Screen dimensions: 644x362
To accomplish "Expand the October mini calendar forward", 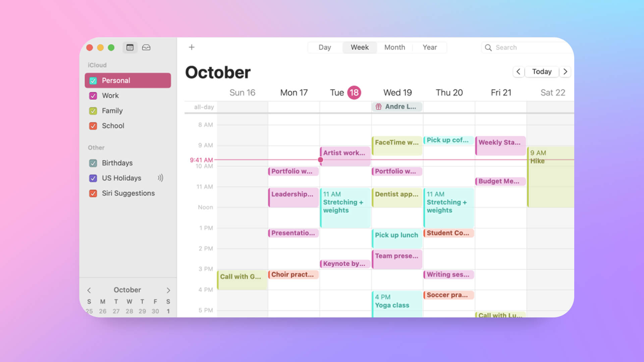I will (168, 290).
